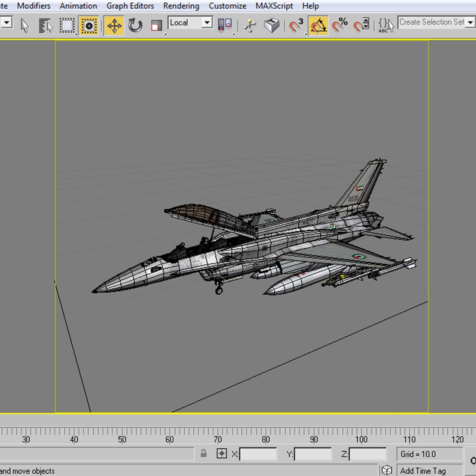Click the X coordinate input field
The image size is (476, 476).
[x=258, y=454]
